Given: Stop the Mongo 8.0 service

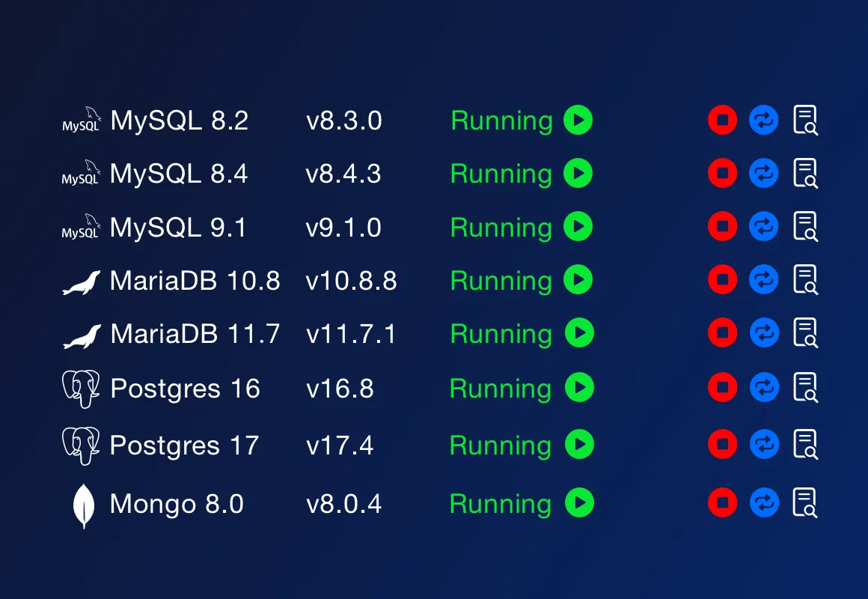Looking at the screenshot, I should point(722,502).
